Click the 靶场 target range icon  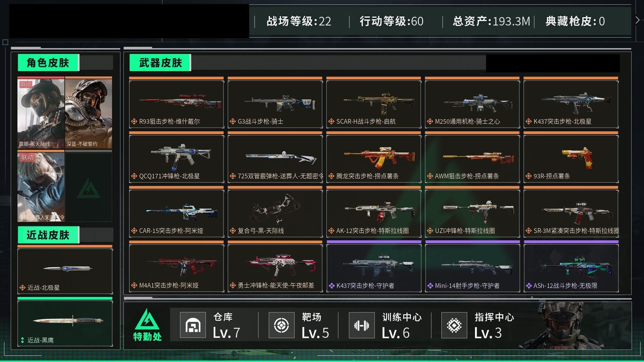click(x=281, y=325)
